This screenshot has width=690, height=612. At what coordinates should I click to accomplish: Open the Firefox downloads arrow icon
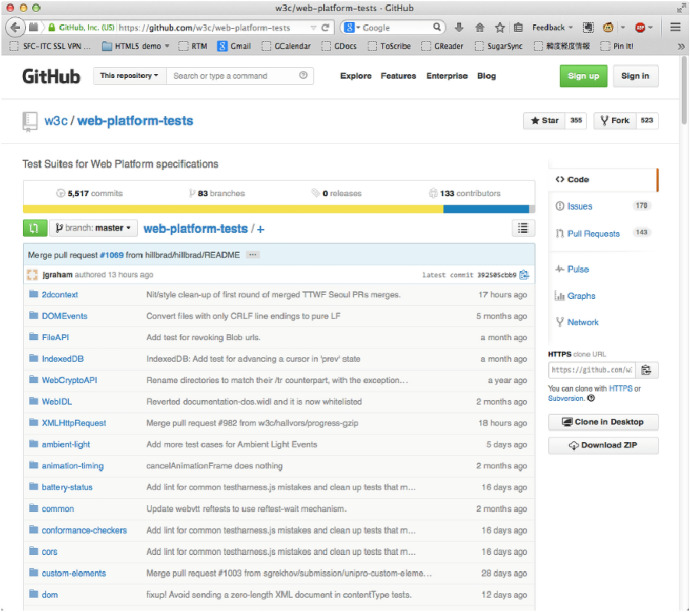pos(459,27)
